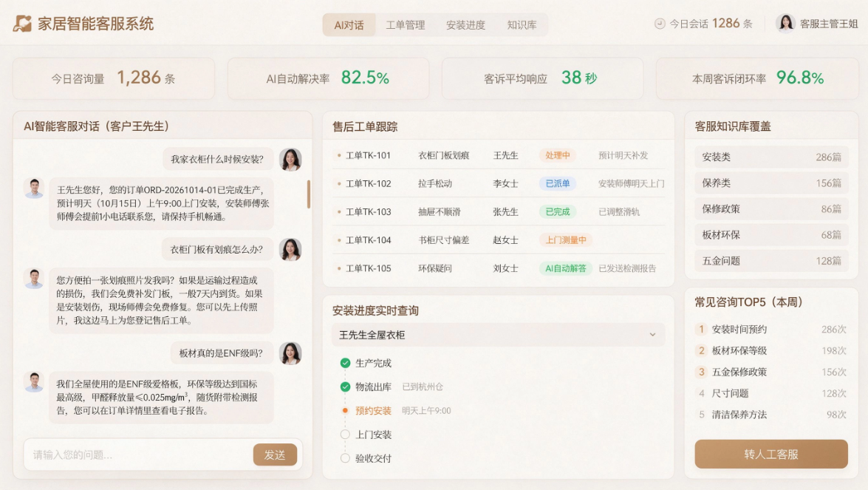This screenshot has width=868, height=490.
Task: Click rank badge 3 for 五金保修政策
Action: [x=701, y=372]
